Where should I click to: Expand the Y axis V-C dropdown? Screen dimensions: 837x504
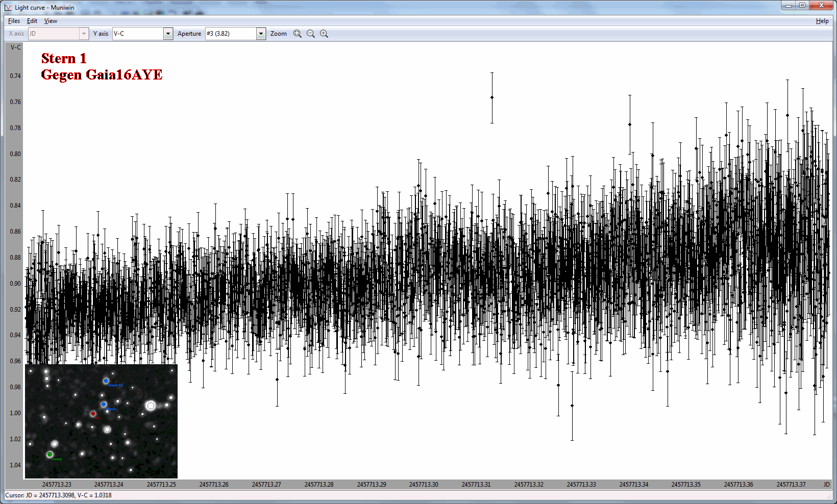pyautogui.click(x=168, y=34)
